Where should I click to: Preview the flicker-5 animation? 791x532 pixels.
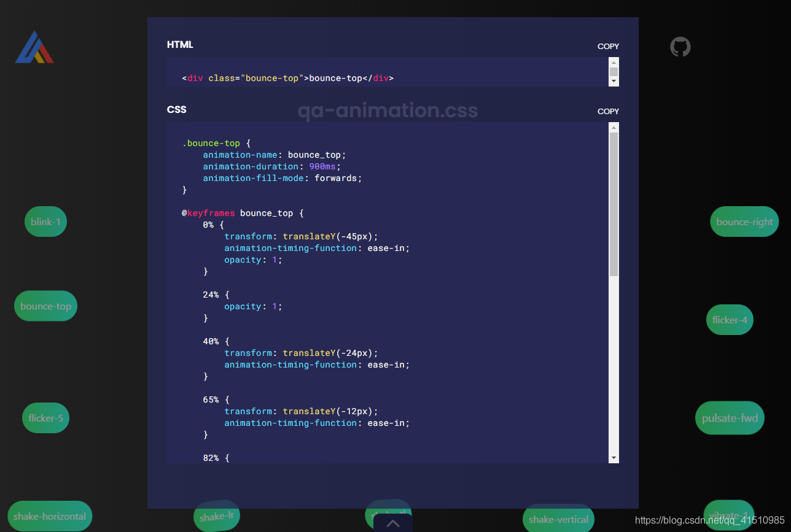coord(45,418)
